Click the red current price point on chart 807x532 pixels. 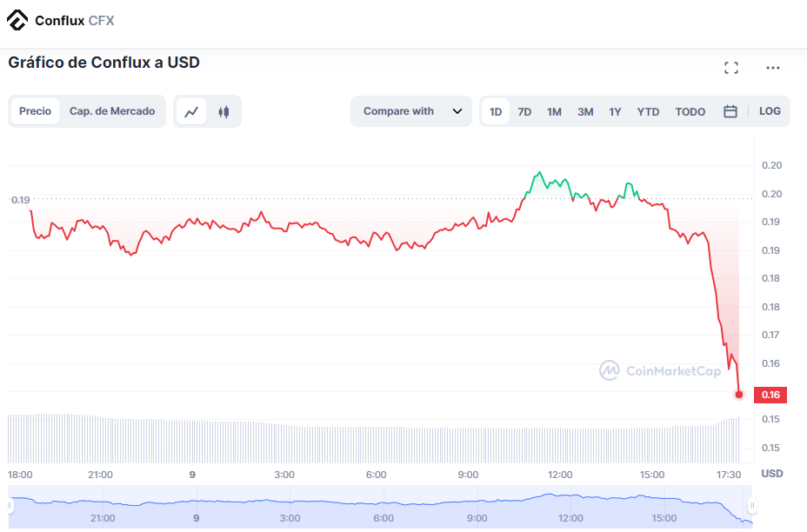point(739,395)
